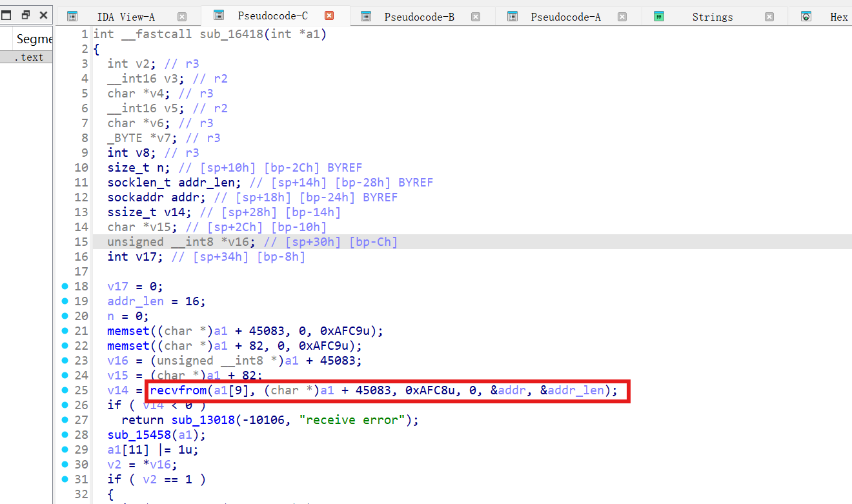This screenshot has width=852, height=504.
Task: Click breakpoint marker beside line 24
Action: tap(65, 375)
